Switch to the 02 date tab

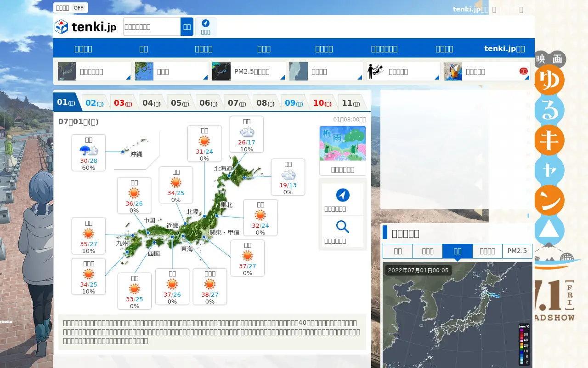[95, 103]
